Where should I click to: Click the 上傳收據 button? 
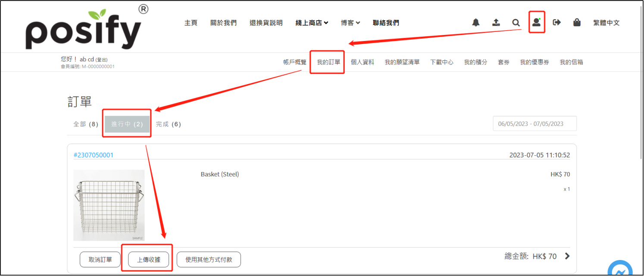pyautogui.click(x=149, y=260)
